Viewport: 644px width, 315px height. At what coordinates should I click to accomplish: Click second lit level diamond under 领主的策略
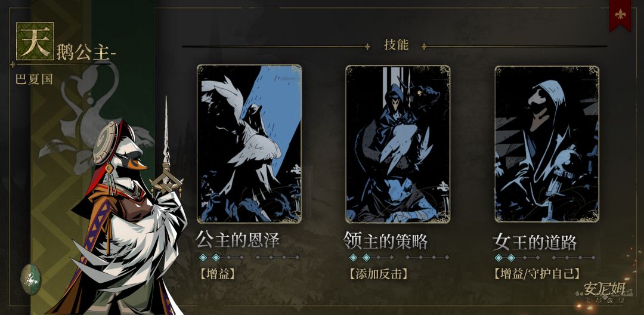coord(366,258)
